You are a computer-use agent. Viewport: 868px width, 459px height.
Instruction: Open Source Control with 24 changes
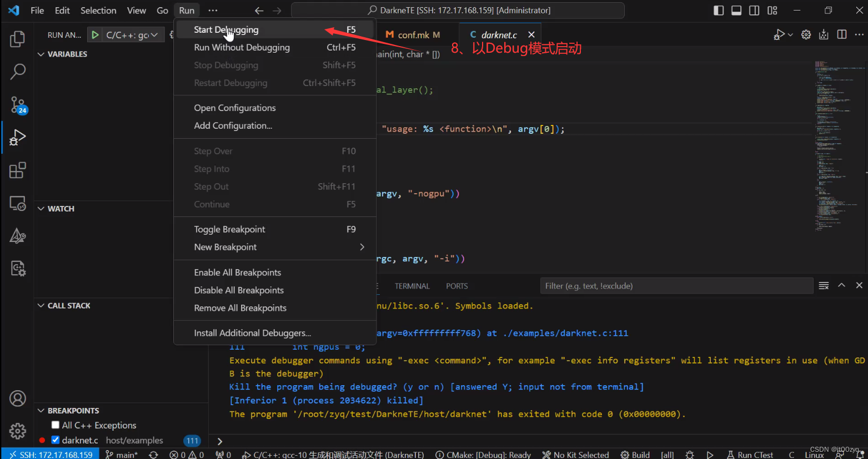click(18, 105)
